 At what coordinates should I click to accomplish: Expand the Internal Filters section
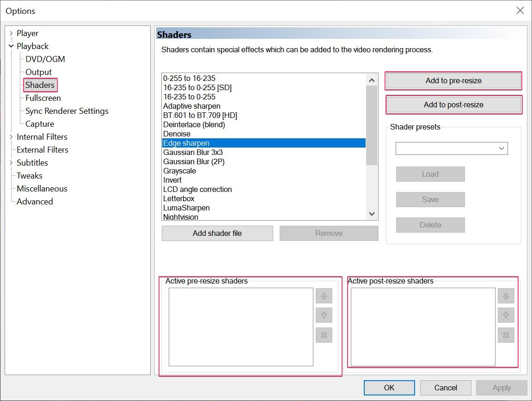coord(10,136)
